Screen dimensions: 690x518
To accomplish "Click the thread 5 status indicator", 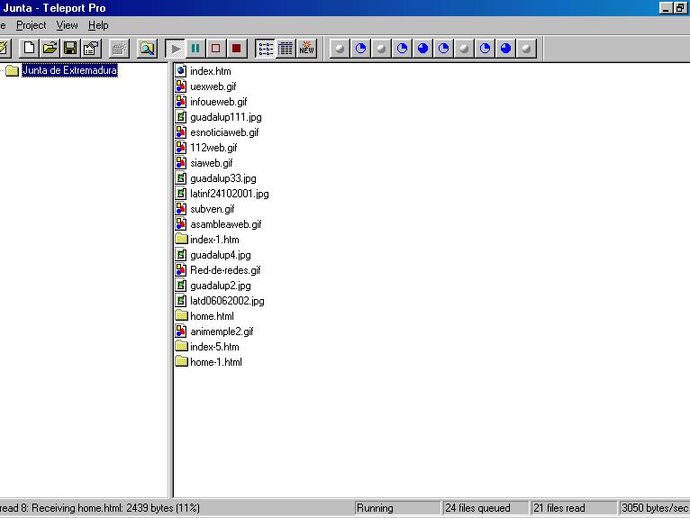I will [x=422, y=48].
